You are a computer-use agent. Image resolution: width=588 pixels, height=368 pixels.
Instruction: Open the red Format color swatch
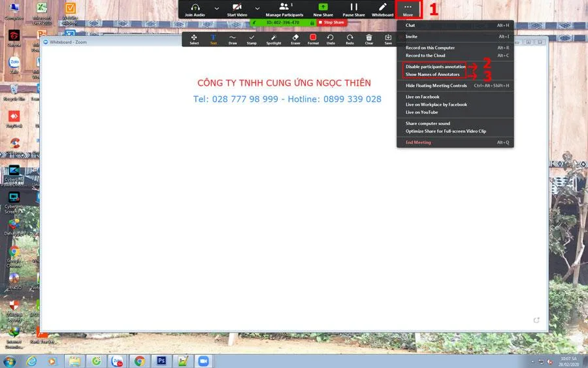(313, 38)
